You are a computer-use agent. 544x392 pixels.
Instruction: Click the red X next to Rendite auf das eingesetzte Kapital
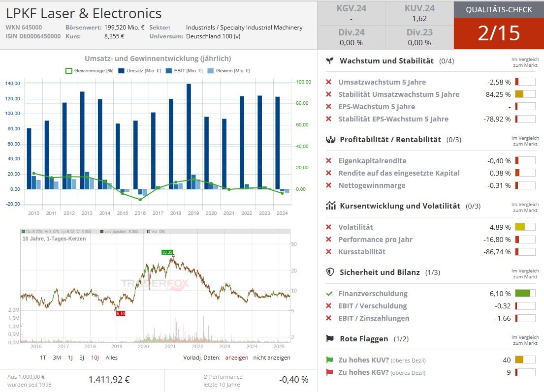[328, 173]
